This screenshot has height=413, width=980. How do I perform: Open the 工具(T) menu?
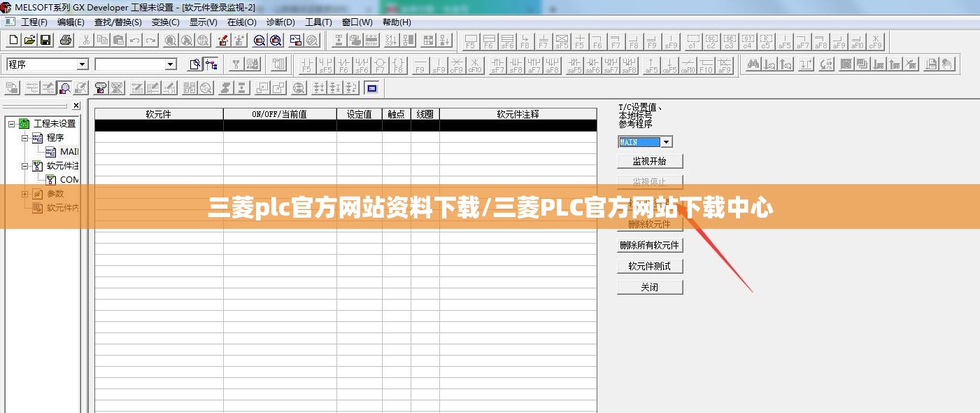pos(318,22)
